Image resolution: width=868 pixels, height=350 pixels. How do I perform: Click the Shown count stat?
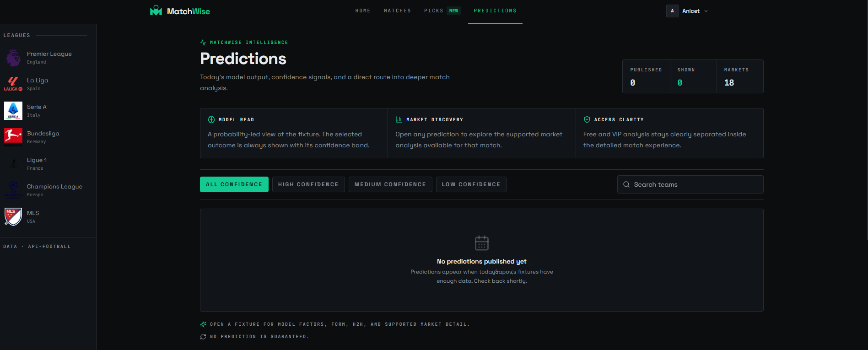coord(693,76)
